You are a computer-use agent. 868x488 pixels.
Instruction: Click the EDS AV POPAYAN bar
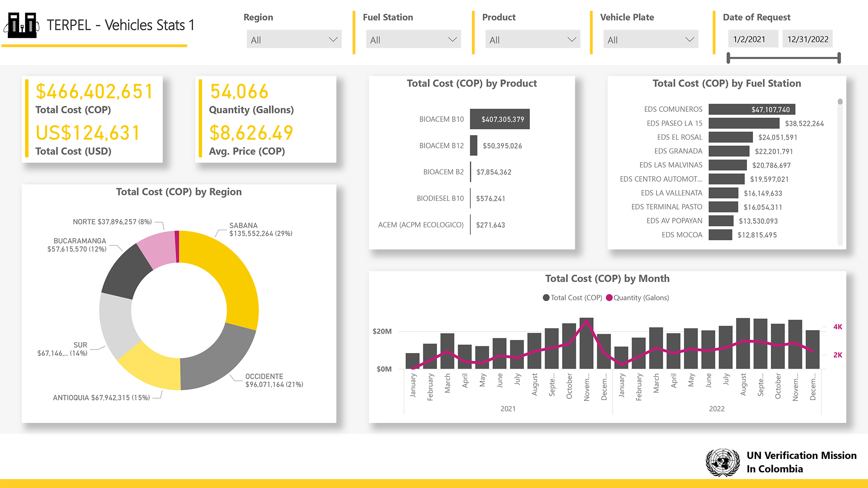pyautogui.click(x=721, y=220)
